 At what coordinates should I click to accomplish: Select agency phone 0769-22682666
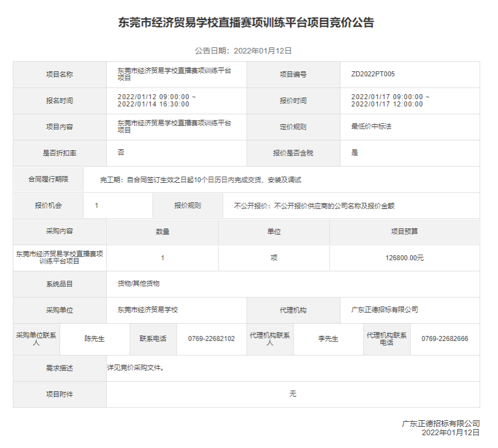coord(445,339)
